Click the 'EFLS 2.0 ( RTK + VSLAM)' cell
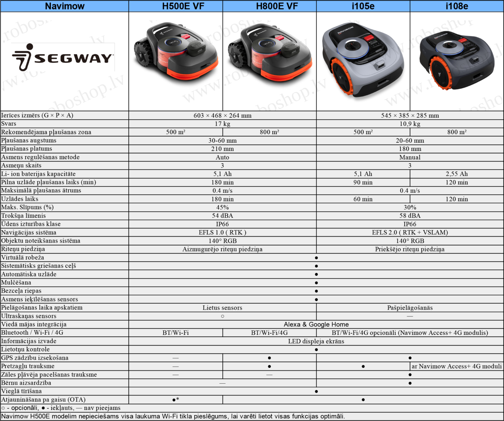This screenshot has width=504, height=421. coord(410,232)
